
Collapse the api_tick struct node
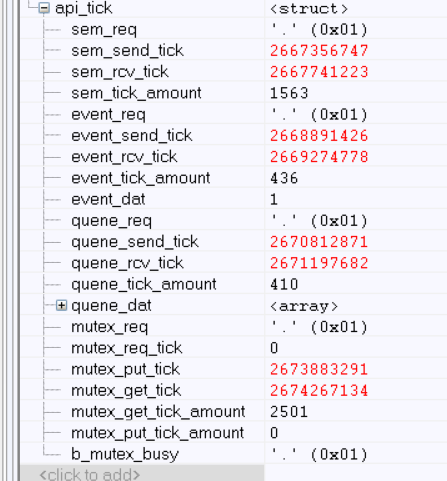click(x=44, y=8)
